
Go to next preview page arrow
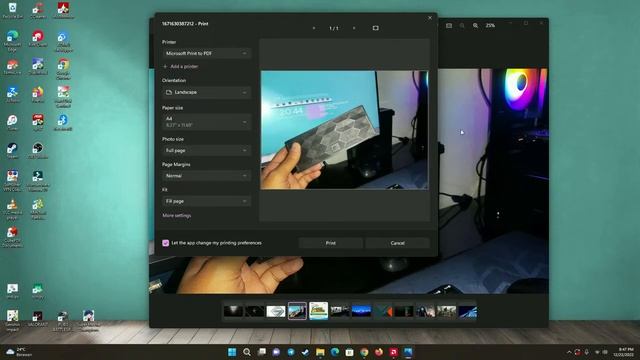(x=354, y=28)
